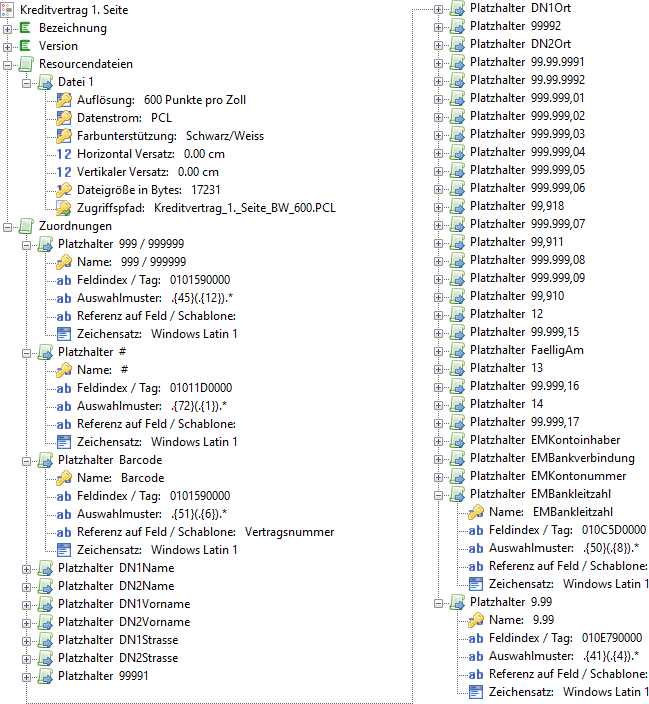The width and height of the screenshot is (649, 704).
Task: Expand the Bezeichnung node
Action: coord(8,28)
